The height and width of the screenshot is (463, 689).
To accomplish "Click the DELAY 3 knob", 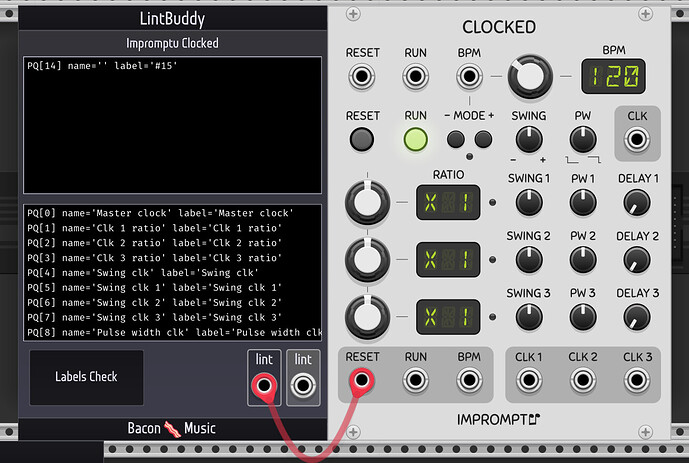I will pyautogui.click(x=637, y=317).
